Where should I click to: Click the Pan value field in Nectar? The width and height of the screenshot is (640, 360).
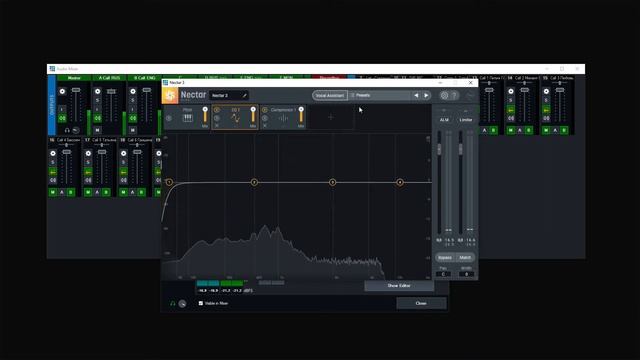[443, 274]
